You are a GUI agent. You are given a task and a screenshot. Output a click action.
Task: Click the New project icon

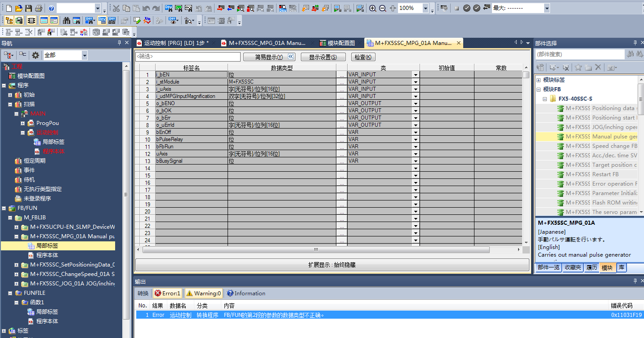(9, 8)
